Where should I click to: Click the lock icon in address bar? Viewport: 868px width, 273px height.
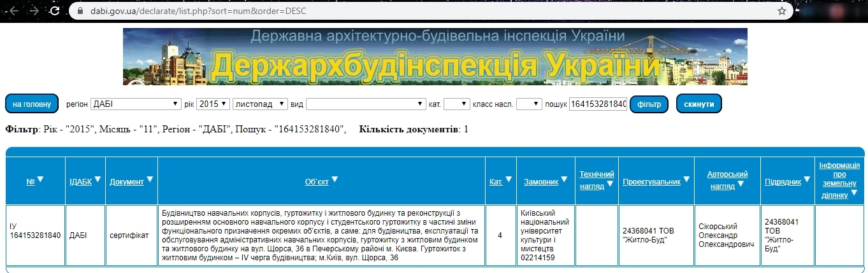pyautogui.click(x=80, y=11)
